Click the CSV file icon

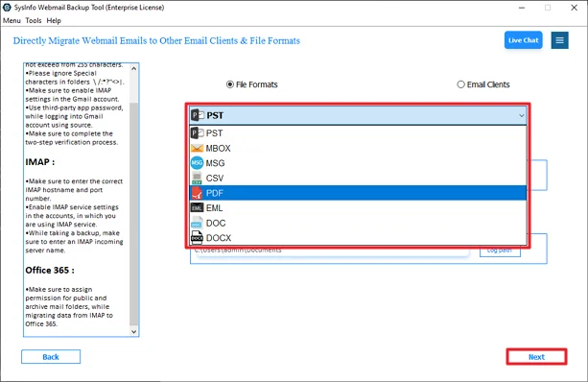(197, 179)
